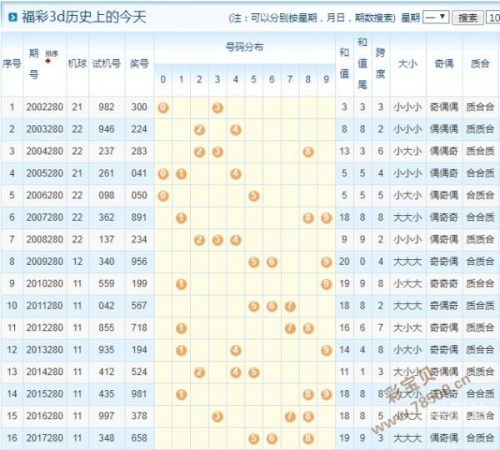
Task: Click the 7 ball in row 2011280
Action: click(x=290, y=306)
